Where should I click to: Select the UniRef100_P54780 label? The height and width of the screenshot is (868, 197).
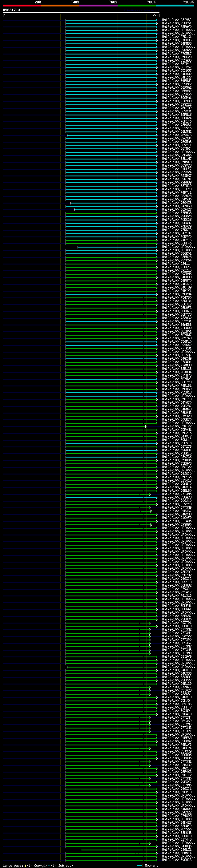pyautogui.click(x=177, y=298)
